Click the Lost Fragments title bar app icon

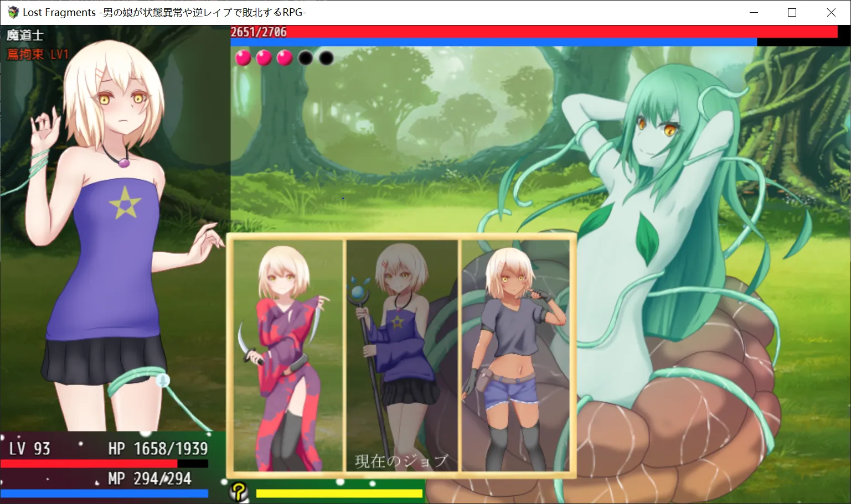point(12,12)
